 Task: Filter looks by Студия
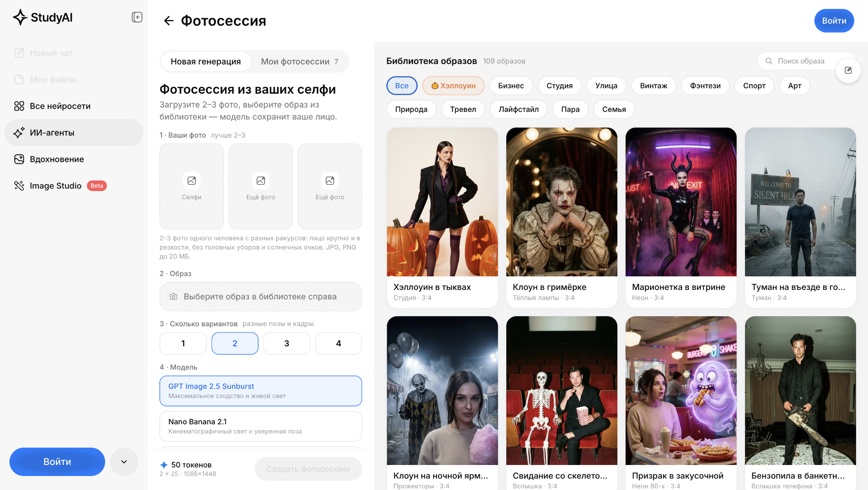tap(559, 86)
